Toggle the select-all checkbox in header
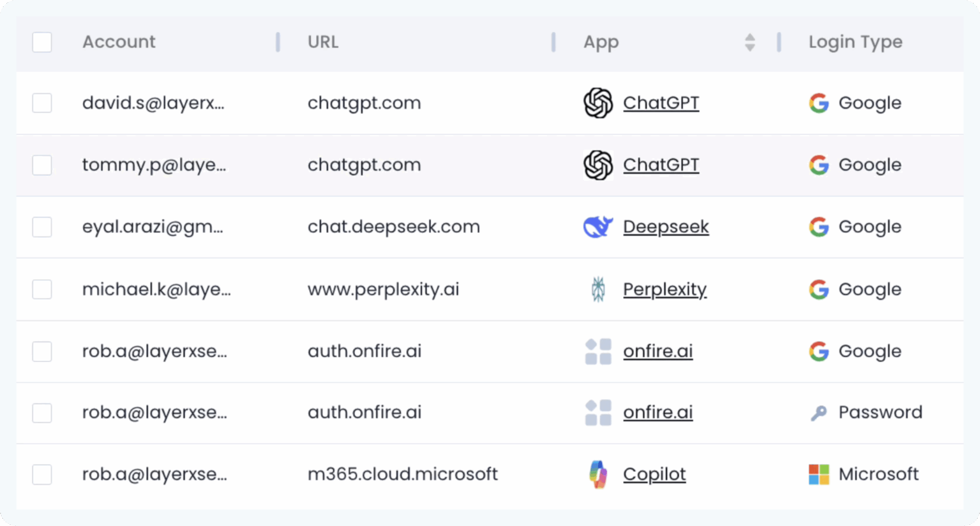This screenshot has height=526, width=980. [42, 42]
